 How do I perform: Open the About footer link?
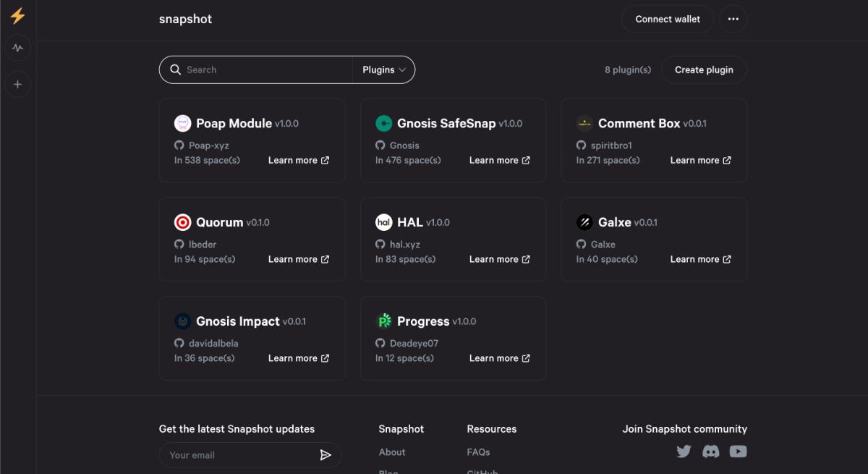(392, 452)
